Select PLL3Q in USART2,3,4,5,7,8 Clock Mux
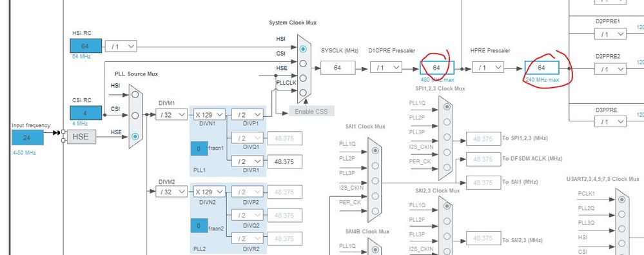Viewport: 644px width, 255px height. [x=622, y=229]
